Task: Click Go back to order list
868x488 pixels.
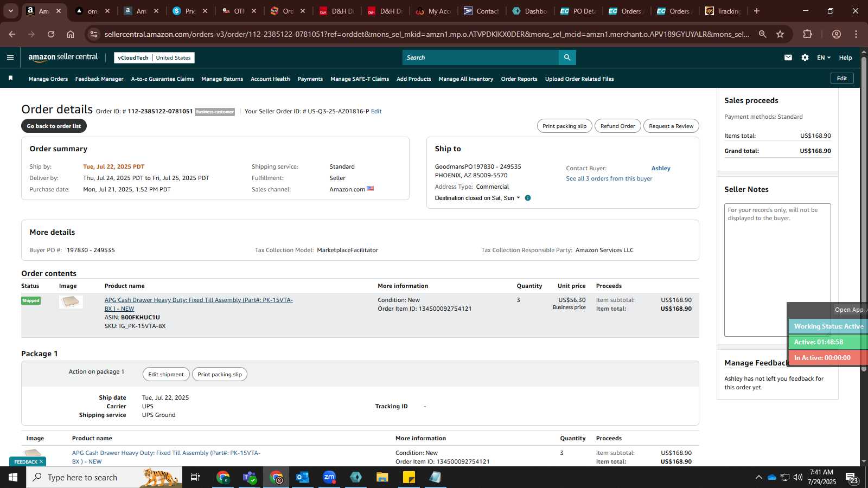Action: click(x=54, y=126)
